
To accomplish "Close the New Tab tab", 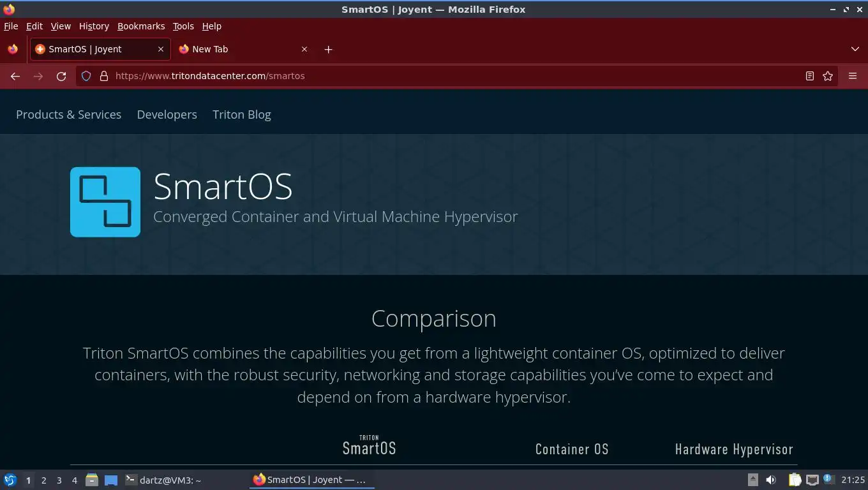I will [x=304, y=49].
